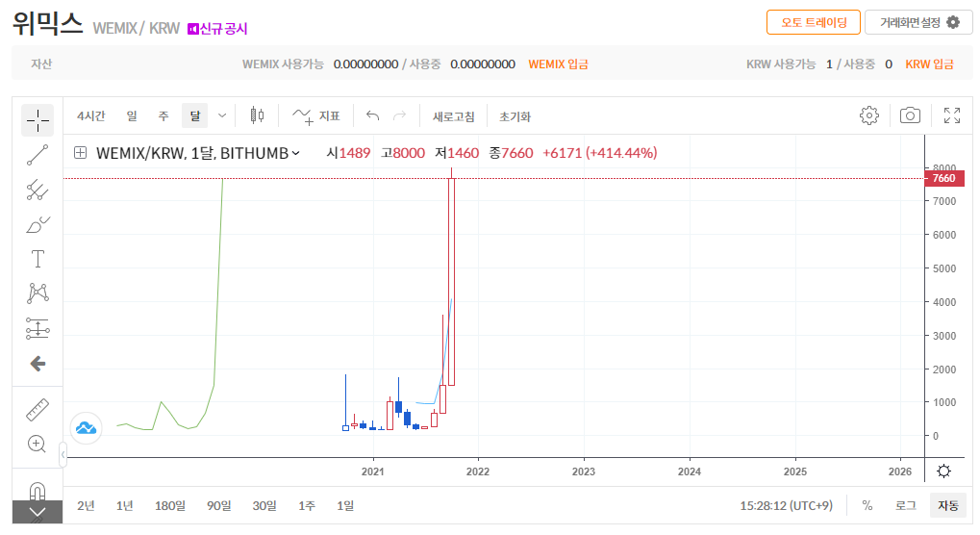980x535 pixels.
Task: Set range to 1일
Action: [x=345, y=505]
